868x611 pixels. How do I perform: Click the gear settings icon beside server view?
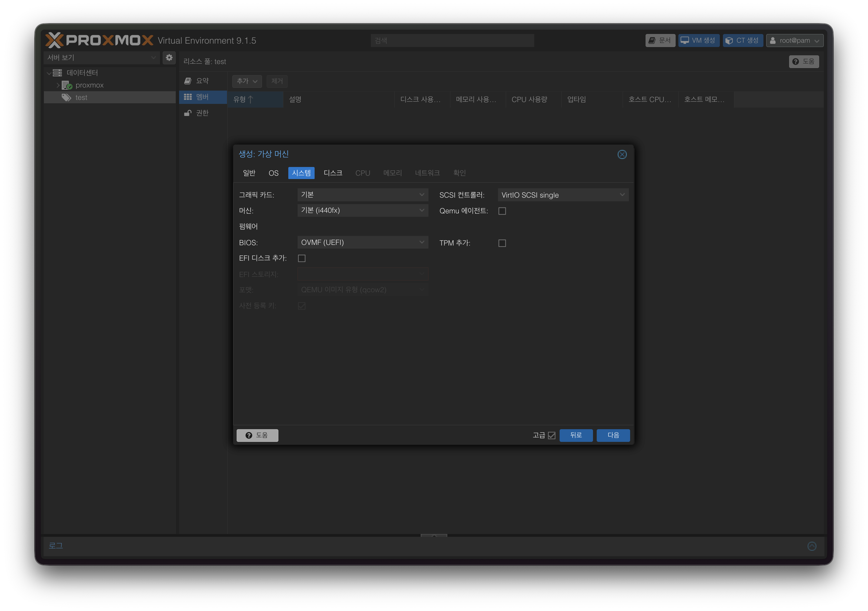pos(169,58)
